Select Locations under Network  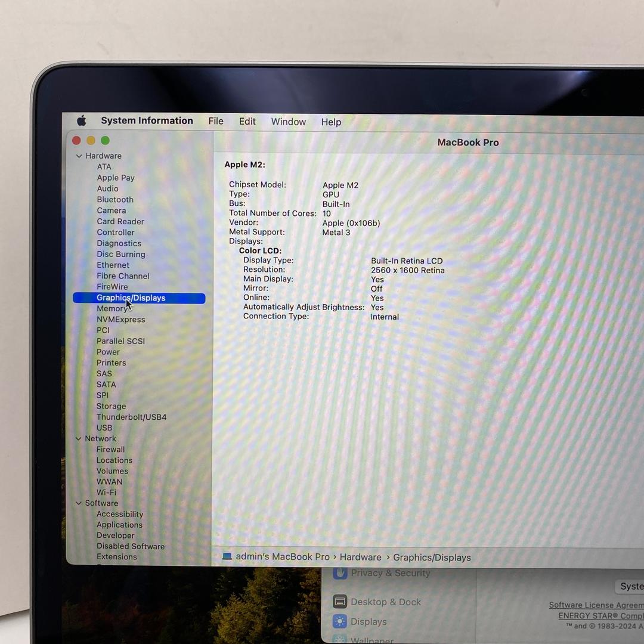point(114,460)
